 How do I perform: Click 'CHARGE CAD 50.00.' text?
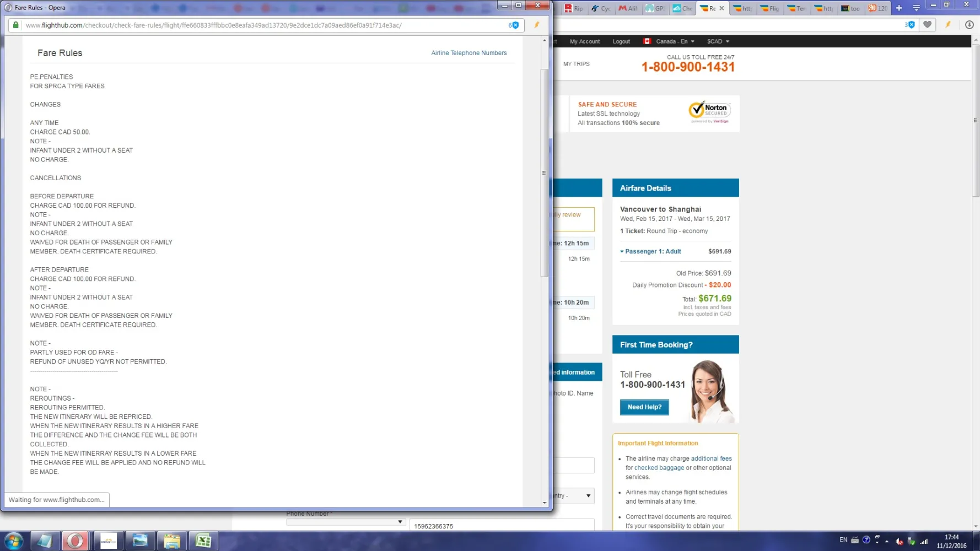[x=60, y=132]
